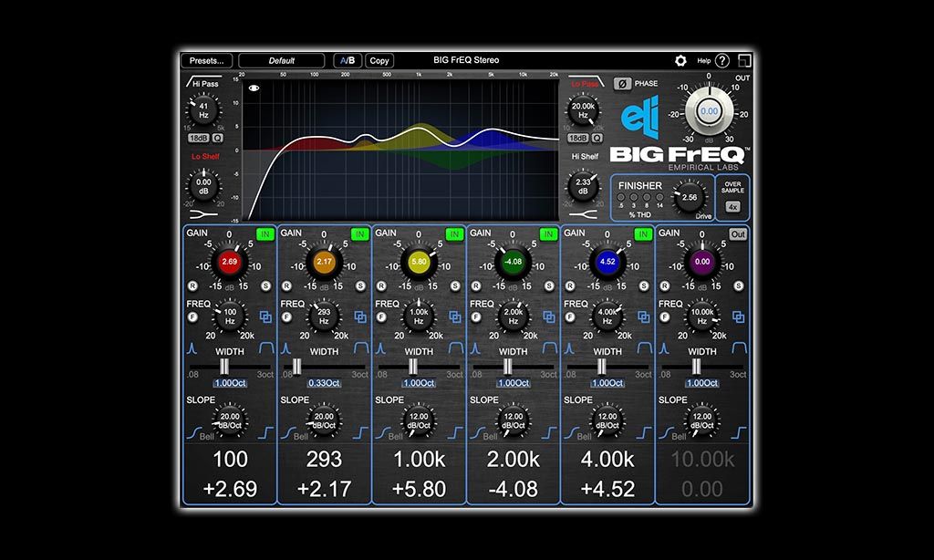Toggle the Hi Pass label switch
The width and height of the screenshot is (934, 560).
click(203, 82)
